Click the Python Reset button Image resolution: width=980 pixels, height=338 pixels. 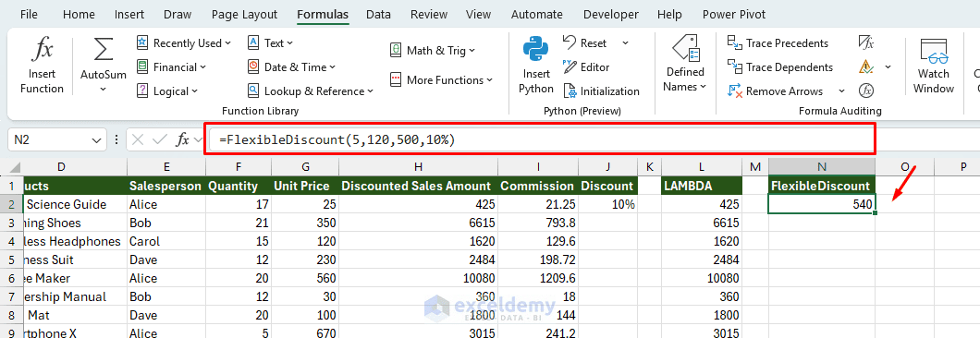(585, 43)
